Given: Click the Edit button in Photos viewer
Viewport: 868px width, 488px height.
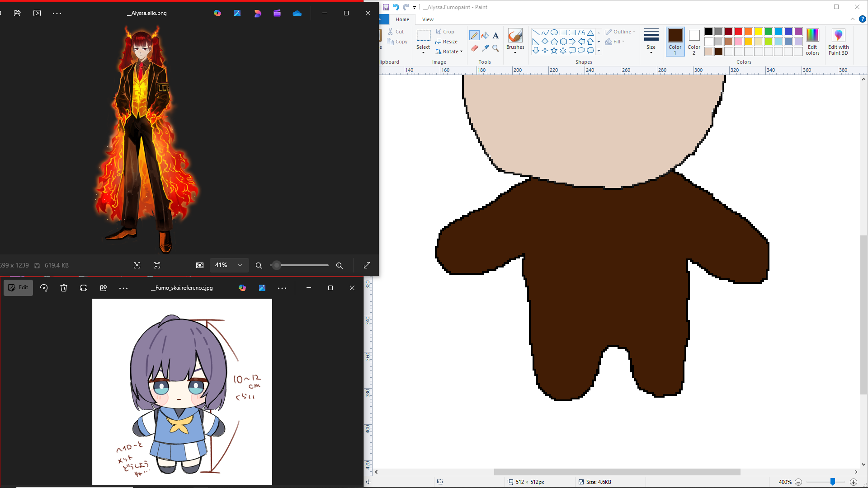Looking at the screenshot, I should click(18, 288).
